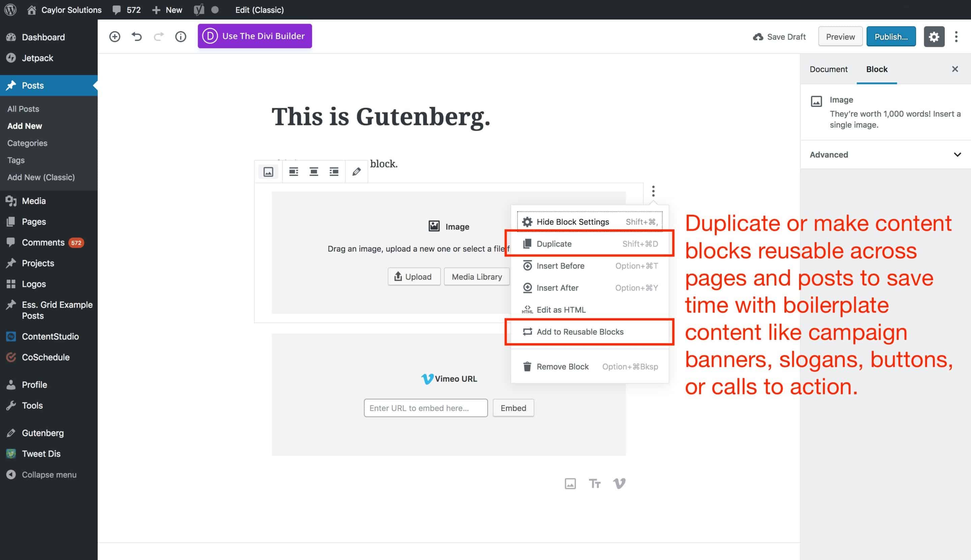The image size is (971, 560).
Task: Open Caylor Solutions site home link
Action: (64, 10)
